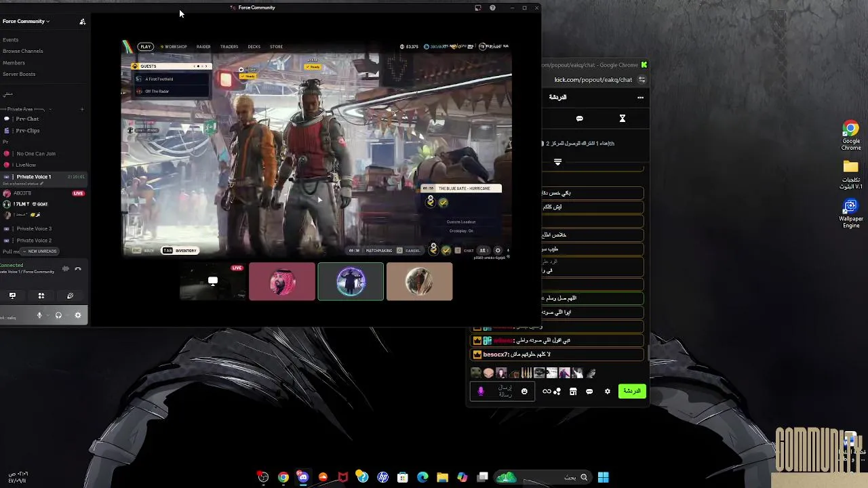Click the share screen button
Screen dimensions: 868x488
coord(12,296)
